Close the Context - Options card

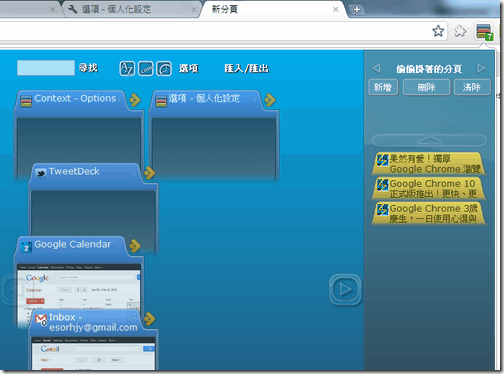pos(120,99)
